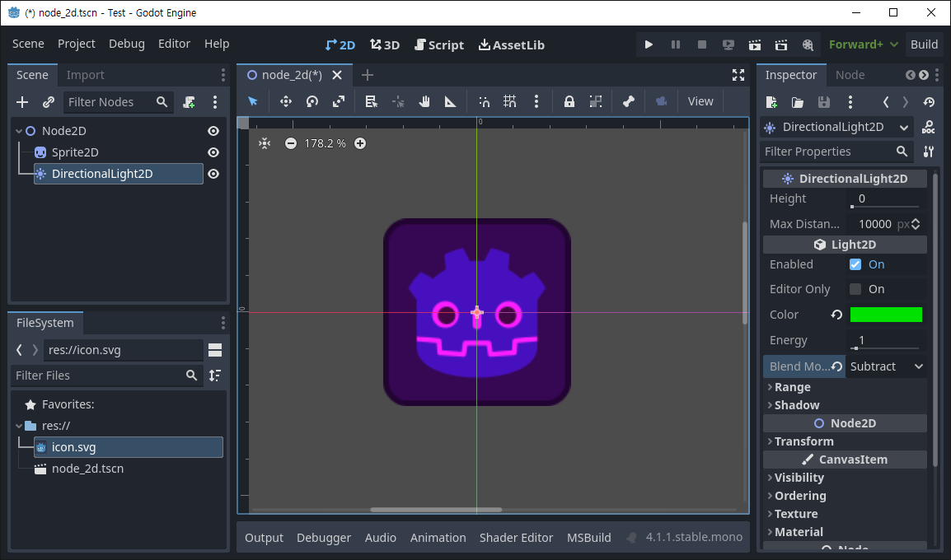
Task: Open snapping options three-dot menu
Action: tap(536, 101)
